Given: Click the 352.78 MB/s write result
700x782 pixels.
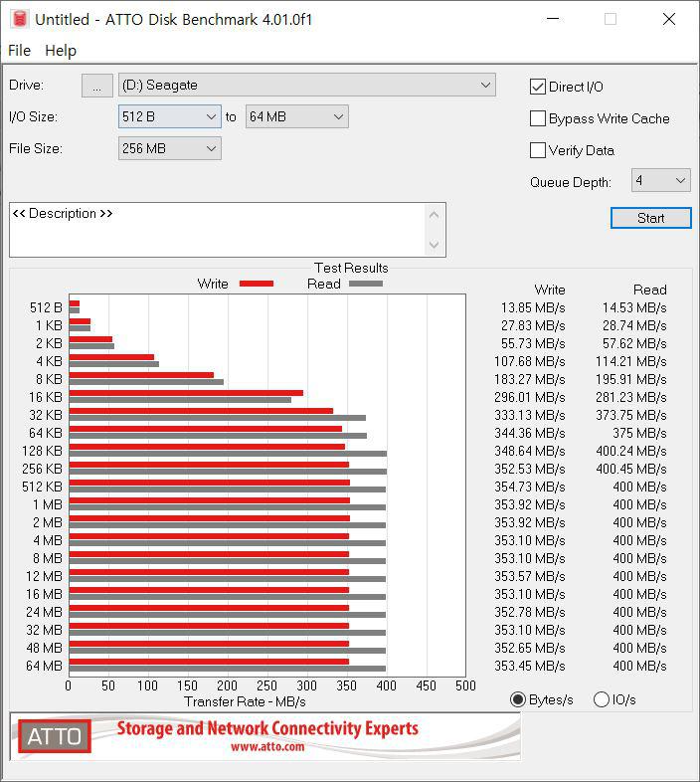Looking at the screenshot, I should 530,613.
